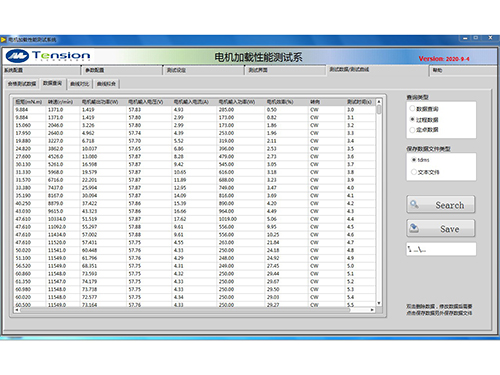
Task: Click the table's vertical scrollbar down arrow
Action: (x=379, y=303)
